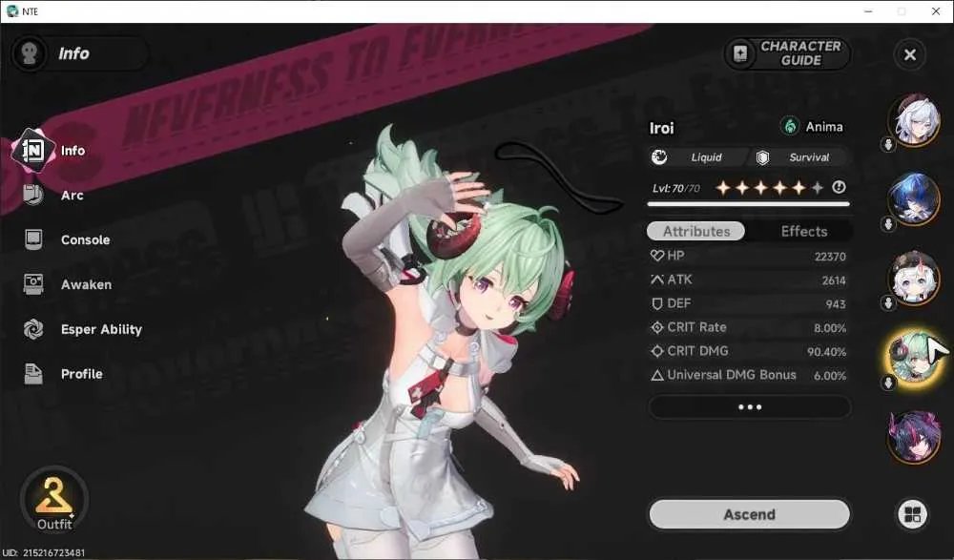Click the Ascend button

point(750,514)
